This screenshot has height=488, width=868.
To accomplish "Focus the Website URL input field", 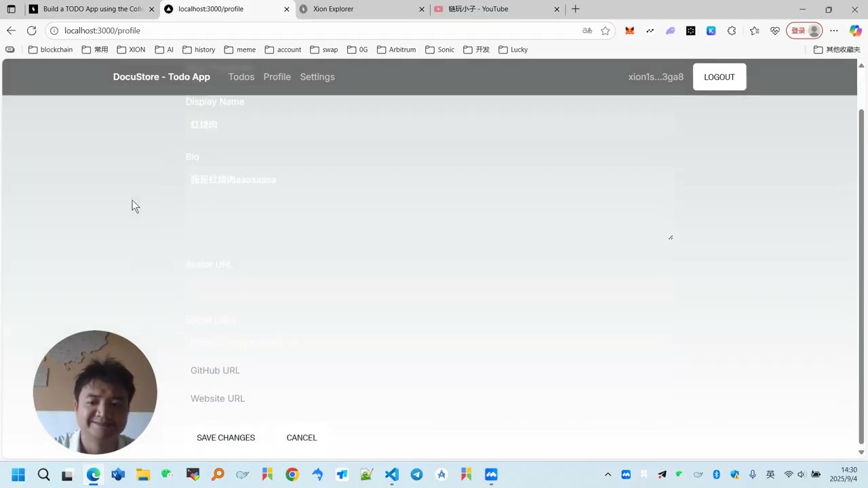I will pos(430,399).
